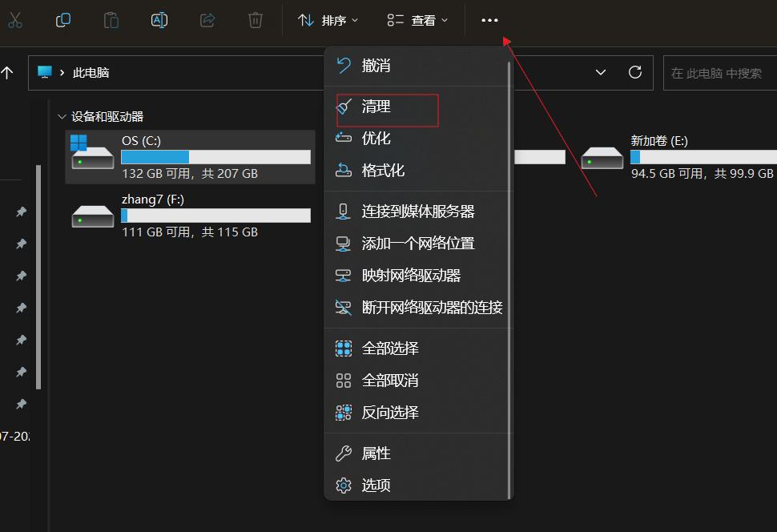Image resolution: width=777 pixels, height=532 pixels.
Task: Choose 反向选择 in the open menu
Action: pos(390,412)
